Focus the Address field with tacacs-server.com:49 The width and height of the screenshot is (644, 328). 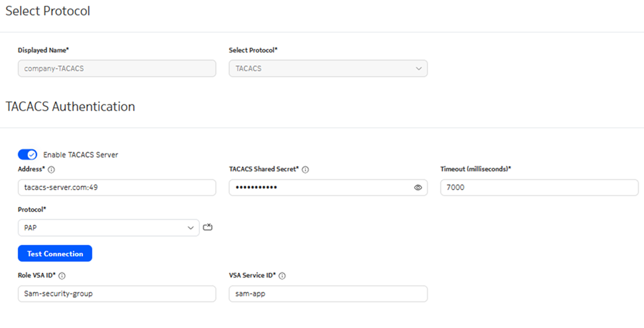tap(117, 187)
